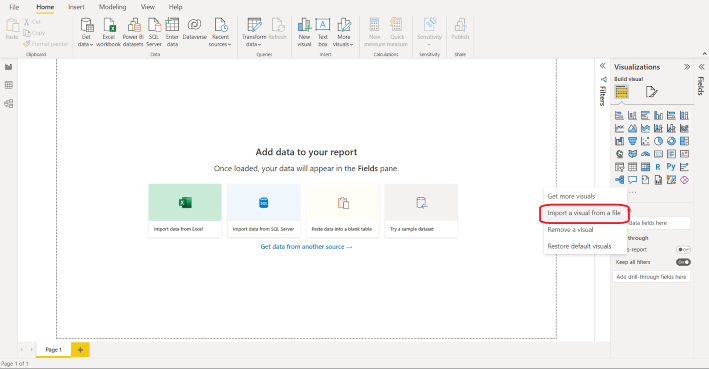Viewport: 709px width, 369px height.
Task: Select the Treemap visual
Action: 684,141
